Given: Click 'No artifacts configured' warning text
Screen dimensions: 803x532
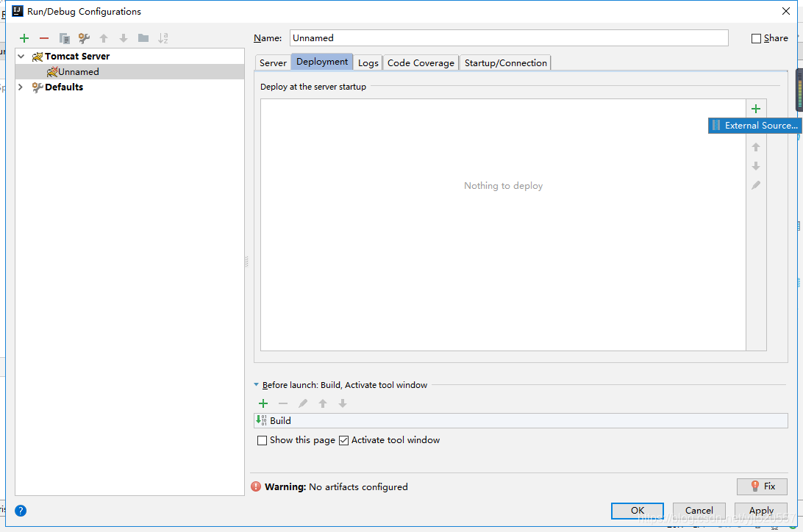Looking at the screenshot, I should tap(359, 487).
